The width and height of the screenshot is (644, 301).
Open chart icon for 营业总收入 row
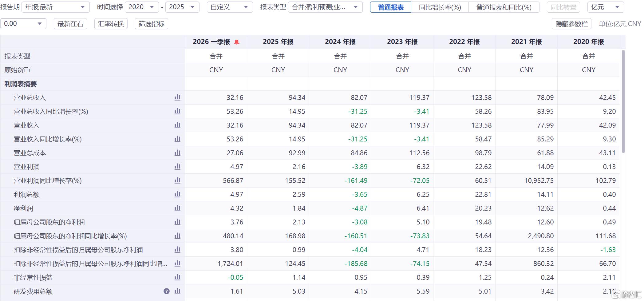(x=177, y=97)
